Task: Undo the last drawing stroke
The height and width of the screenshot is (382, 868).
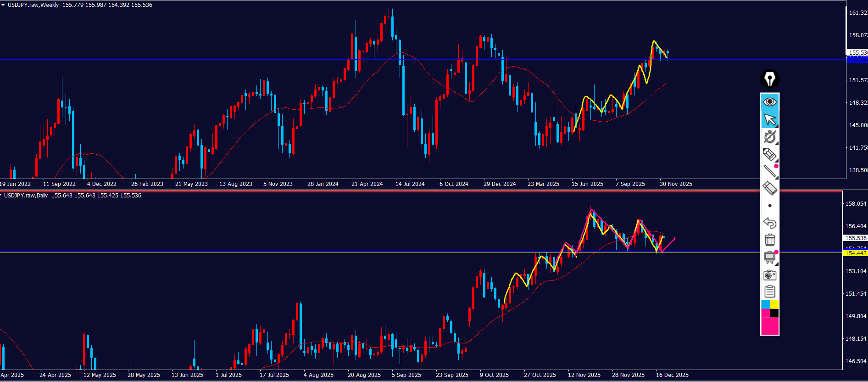Action: [x=769, y=223]
